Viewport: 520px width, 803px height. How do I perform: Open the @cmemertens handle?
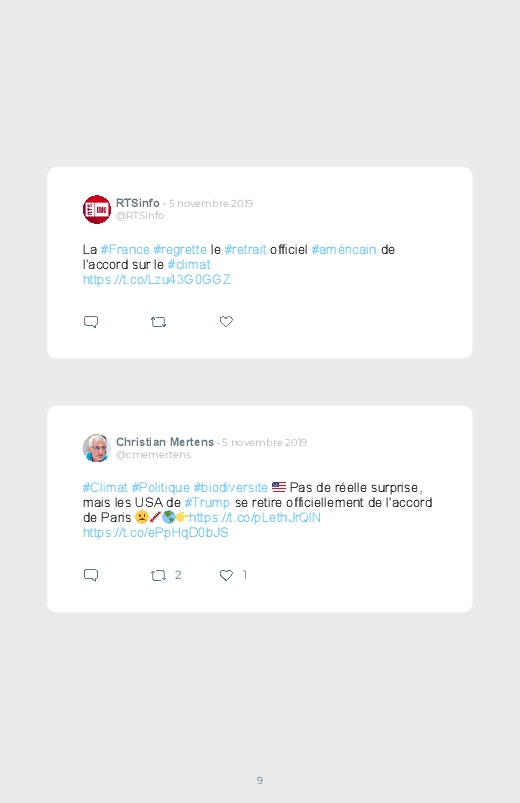[x=153, y=454]
